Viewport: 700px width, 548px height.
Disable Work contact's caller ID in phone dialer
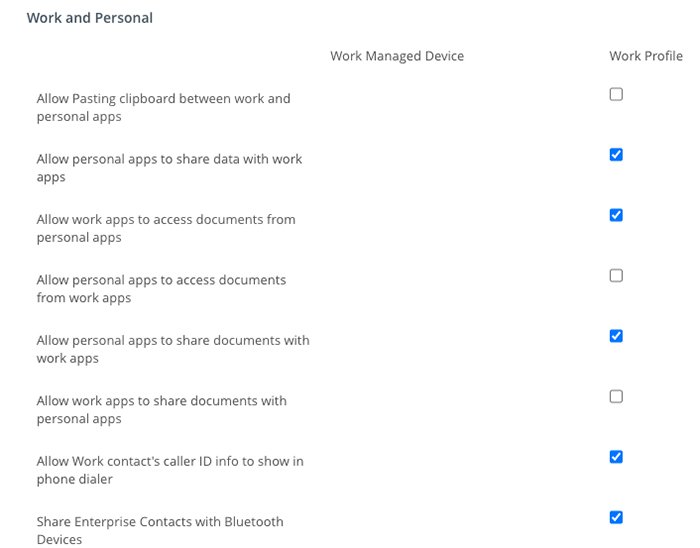point(616,457)
